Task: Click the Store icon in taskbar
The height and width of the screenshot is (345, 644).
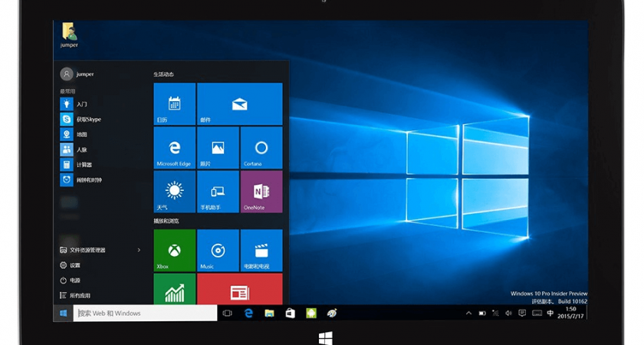Action: tap(291, 314)
